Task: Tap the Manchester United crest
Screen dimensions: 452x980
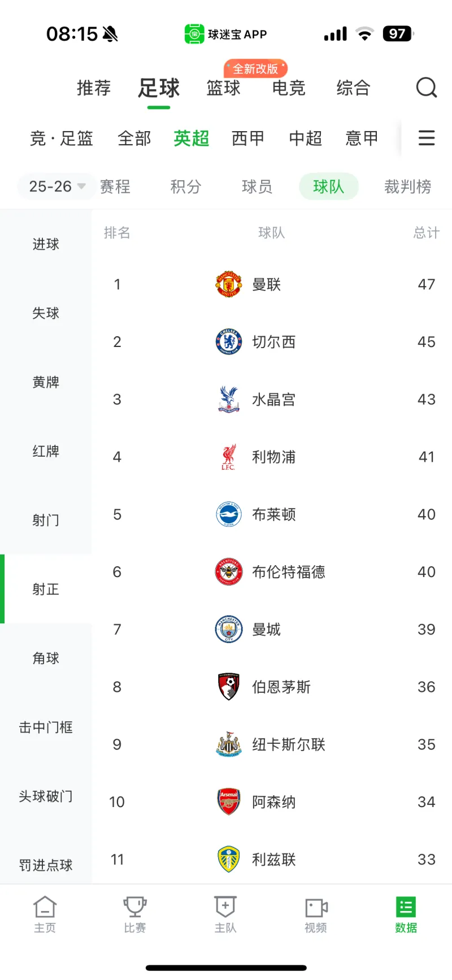Action: pyautogui.click(x=229, y=284)
